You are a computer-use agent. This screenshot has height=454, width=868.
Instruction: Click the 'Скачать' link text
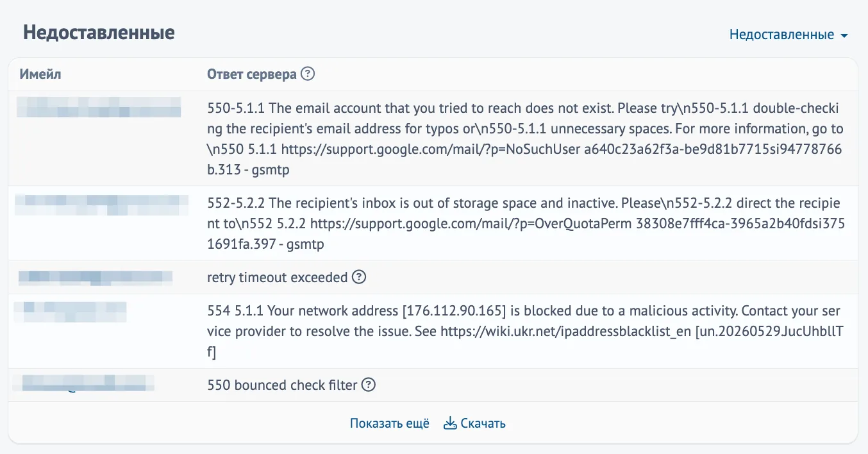(x=483, y=423)
